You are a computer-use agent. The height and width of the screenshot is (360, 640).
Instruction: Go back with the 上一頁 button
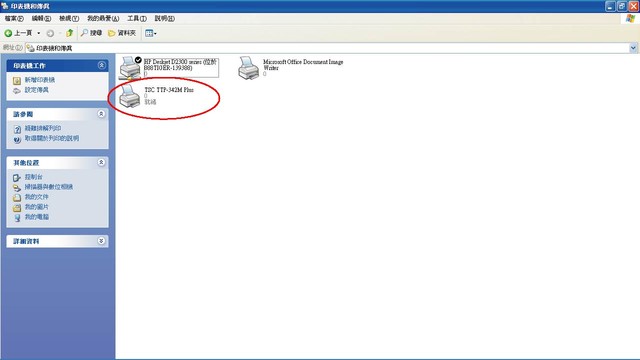click(18, 33)
